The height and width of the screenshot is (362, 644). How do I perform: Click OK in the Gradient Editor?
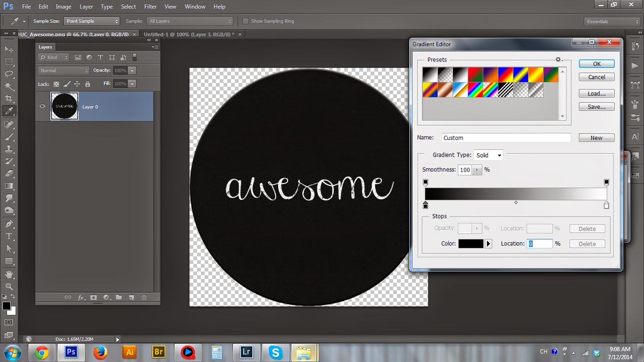(596, 64)
